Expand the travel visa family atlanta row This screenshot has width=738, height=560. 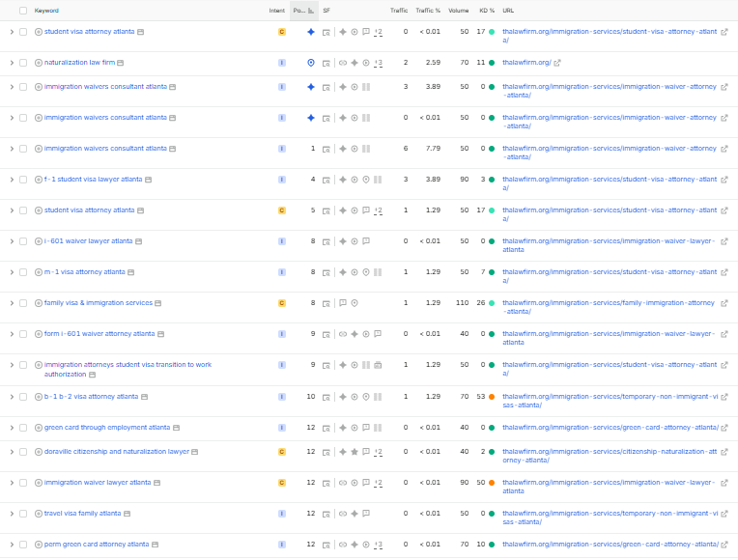click(12, 514)
